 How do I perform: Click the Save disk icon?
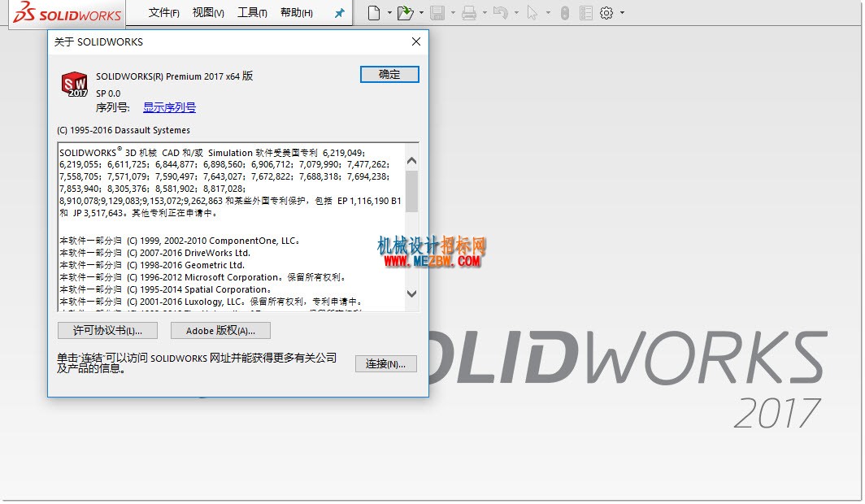tap(437, 13)
